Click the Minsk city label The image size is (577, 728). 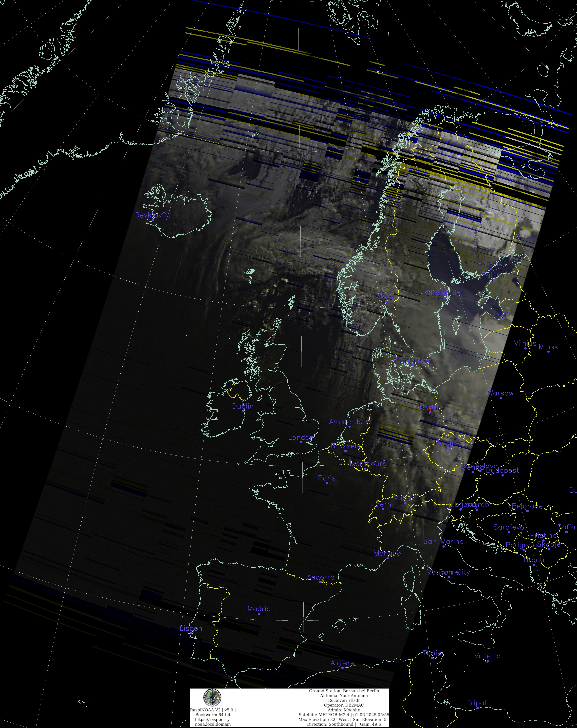pyautogui.click(x=548, y=347)
